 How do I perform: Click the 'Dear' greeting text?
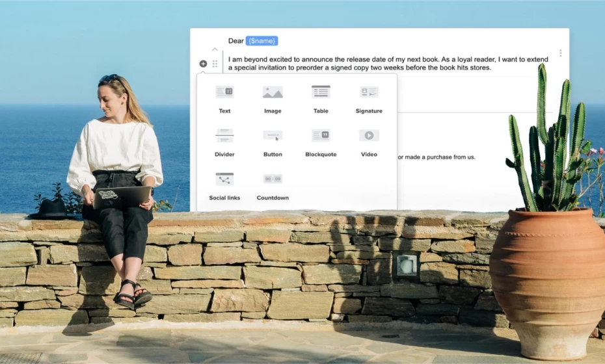coord(235,41)
